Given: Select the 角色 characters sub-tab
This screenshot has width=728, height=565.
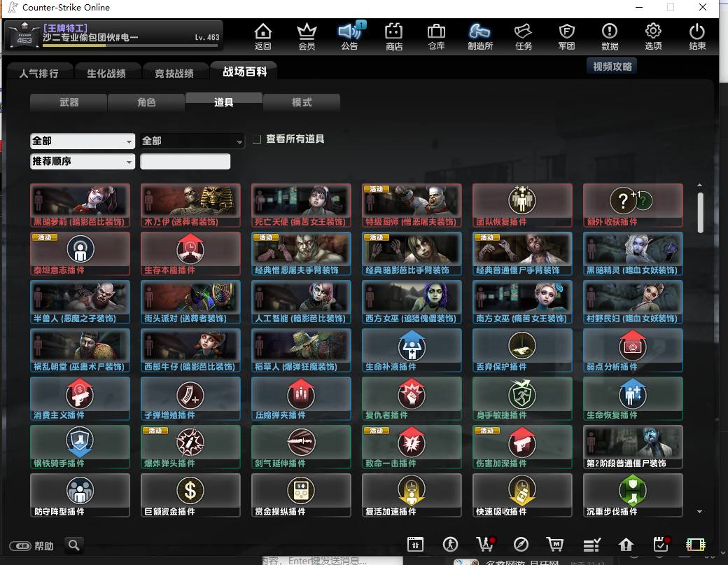Looking at the screenshot, I should coord(147,102).
